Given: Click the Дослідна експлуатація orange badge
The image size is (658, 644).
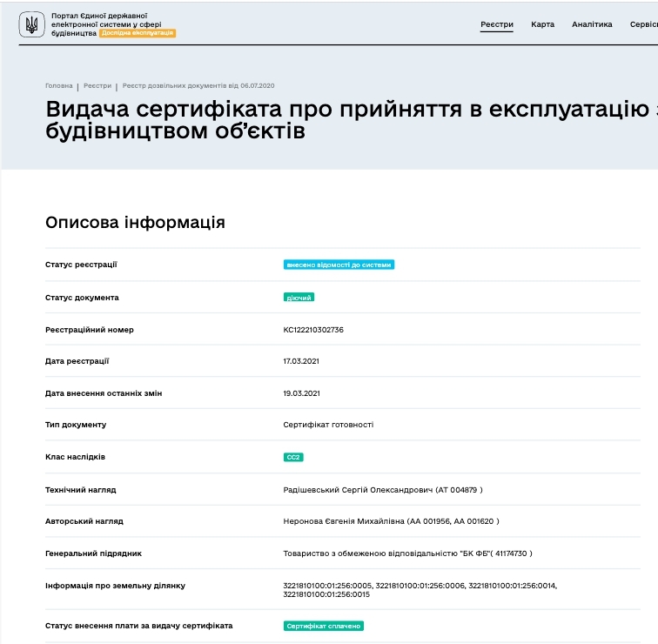Looking at the screenshot, I should pyautogui.click(x=138, y=33).
